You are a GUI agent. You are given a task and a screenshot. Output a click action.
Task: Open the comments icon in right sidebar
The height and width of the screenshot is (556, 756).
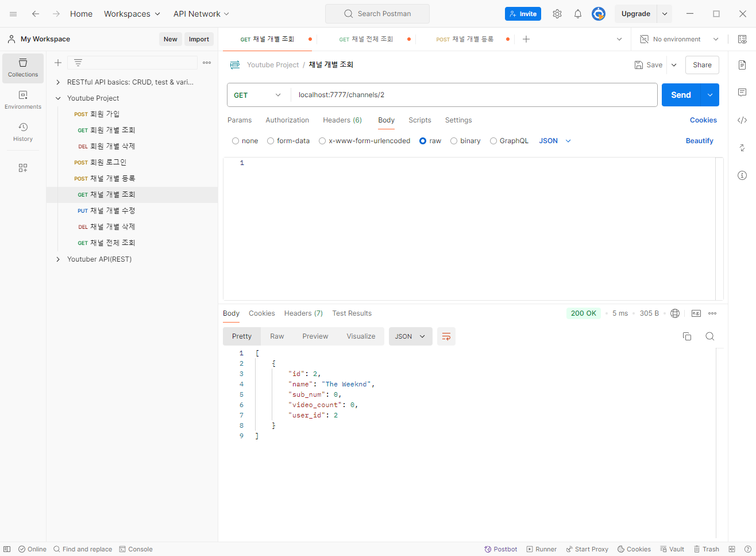[x=742, y=93]
